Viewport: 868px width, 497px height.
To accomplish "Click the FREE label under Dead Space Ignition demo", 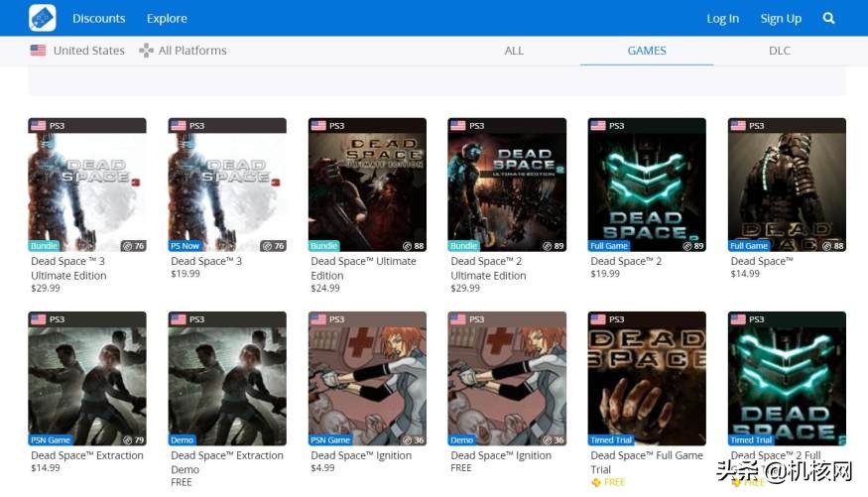I will click(461, 467).
